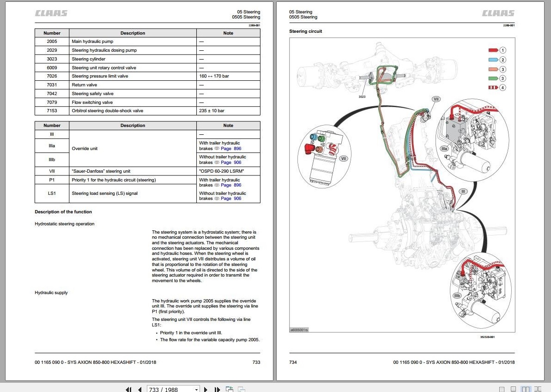Switch to single page view layout

(x=502, y=389)
